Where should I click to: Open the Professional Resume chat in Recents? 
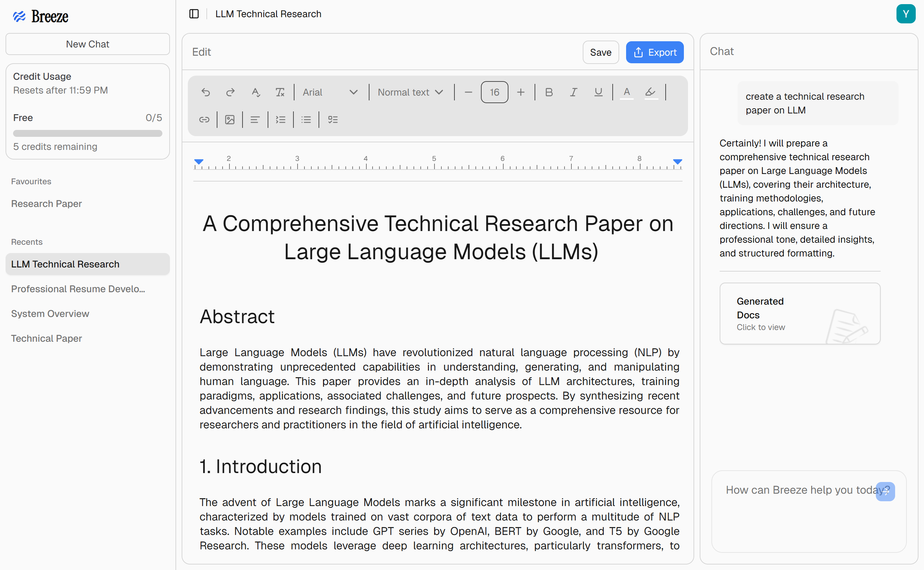(x=78, y=289)
